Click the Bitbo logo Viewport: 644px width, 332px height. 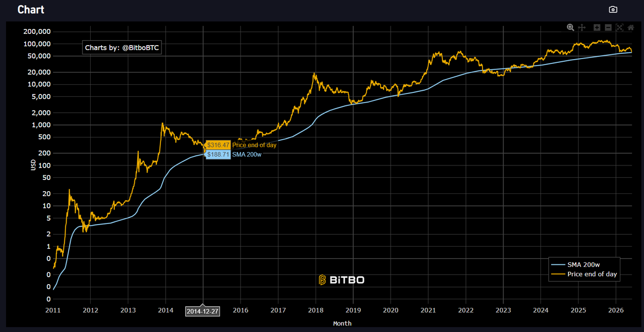tap(342, 279)
